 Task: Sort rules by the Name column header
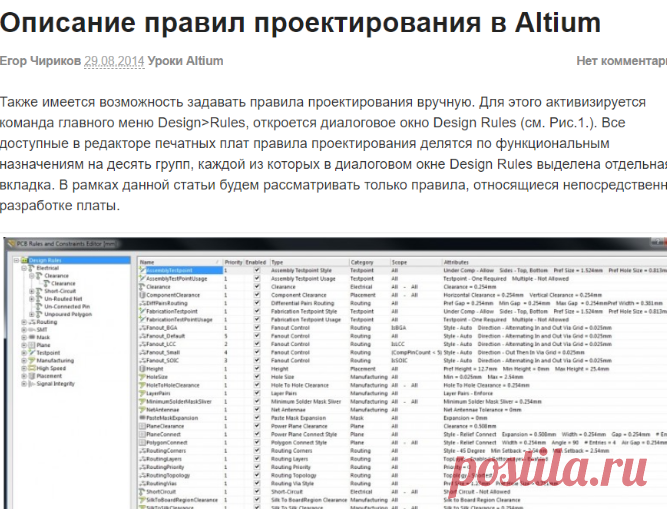click(x=180, y=262)
